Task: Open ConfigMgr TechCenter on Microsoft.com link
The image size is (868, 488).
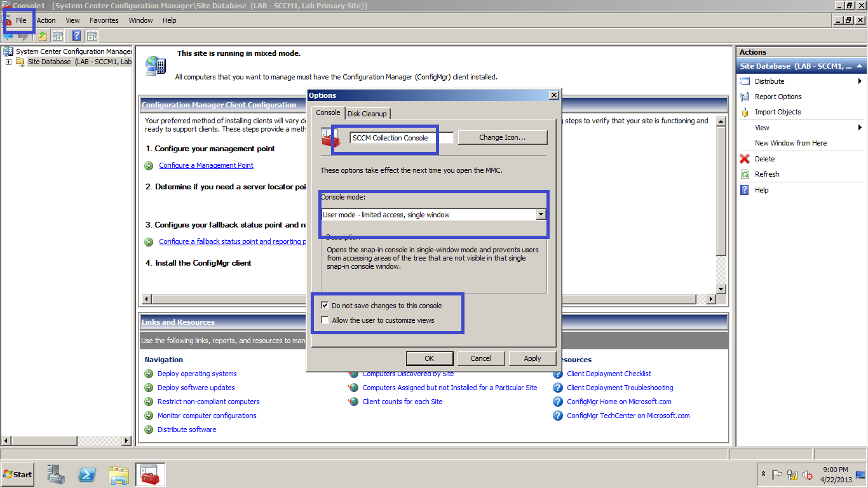Action: (x=628, y=416)
